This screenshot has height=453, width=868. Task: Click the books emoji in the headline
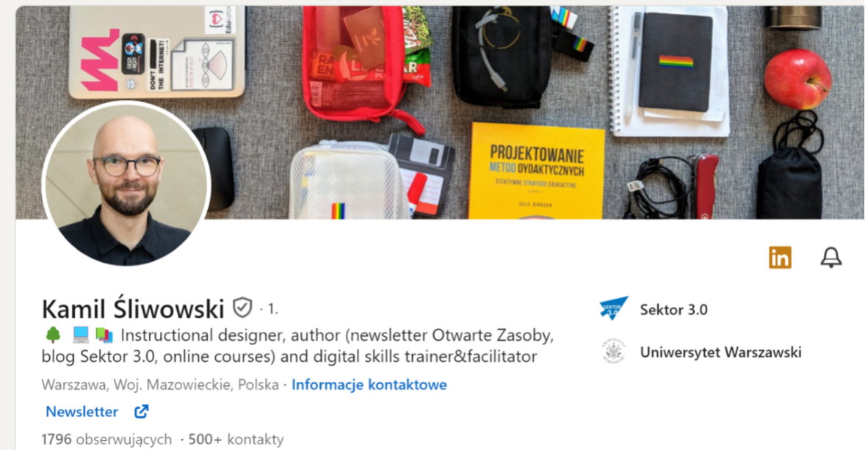click(x=104, y=335)
